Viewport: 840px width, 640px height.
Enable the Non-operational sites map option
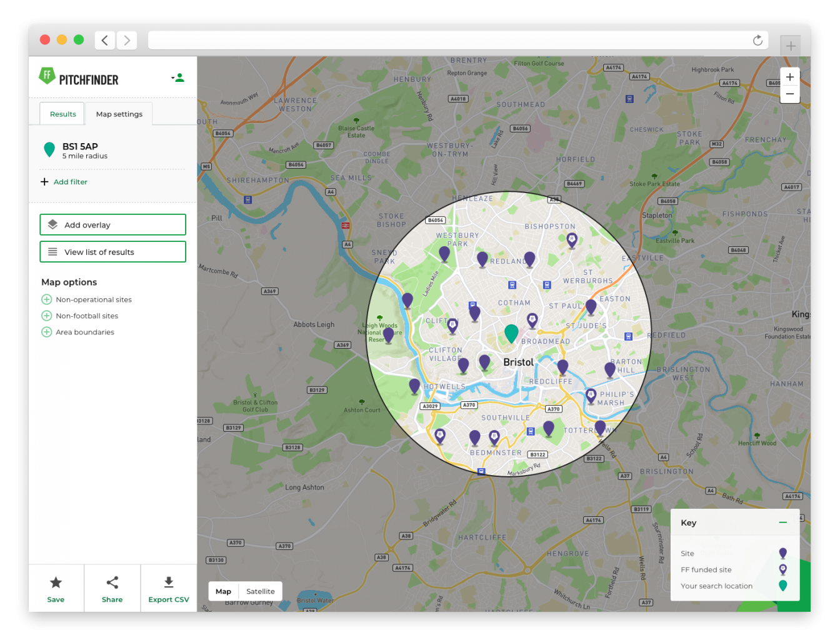46,299
